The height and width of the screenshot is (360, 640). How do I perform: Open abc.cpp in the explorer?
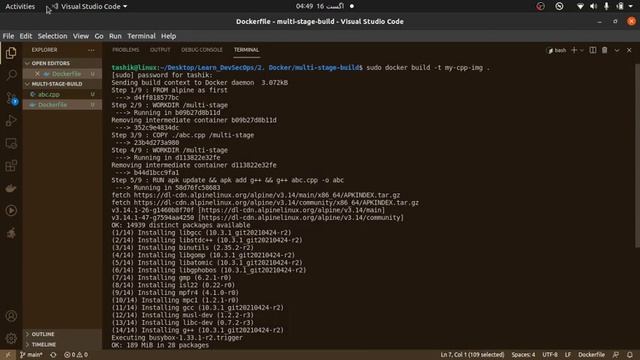tap(62, 94)
